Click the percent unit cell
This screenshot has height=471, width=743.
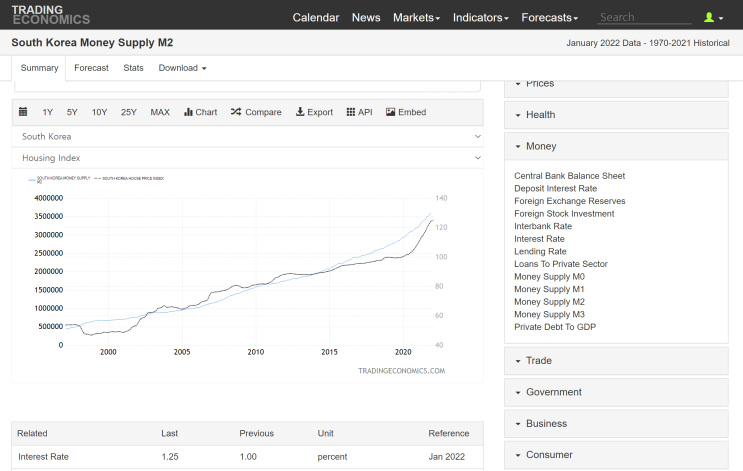pyautogui.click(x=332, y=457)
